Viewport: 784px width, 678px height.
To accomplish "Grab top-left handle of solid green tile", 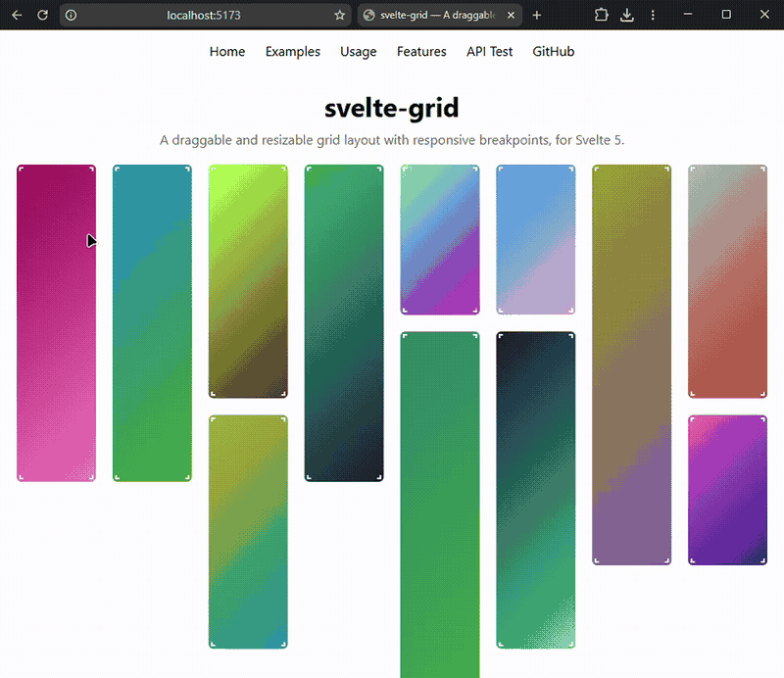I will tap(405, 336).
